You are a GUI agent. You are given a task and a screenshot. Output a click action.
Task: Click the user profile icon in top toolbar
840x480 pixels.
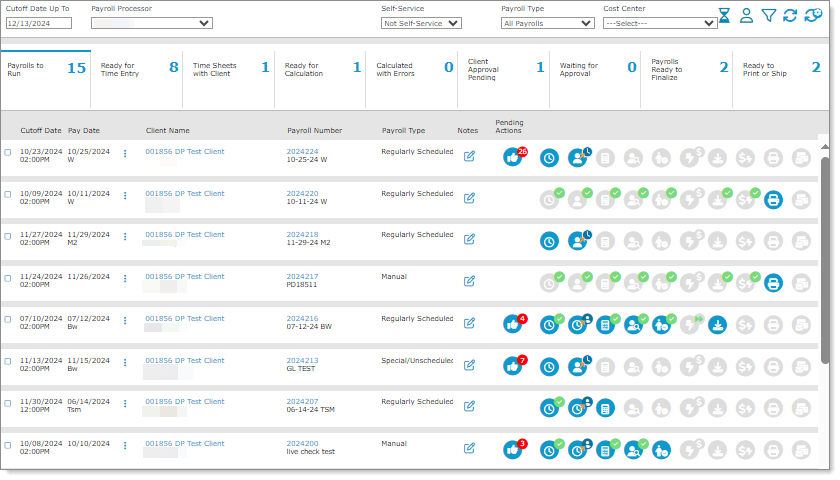tap(746, 16)
